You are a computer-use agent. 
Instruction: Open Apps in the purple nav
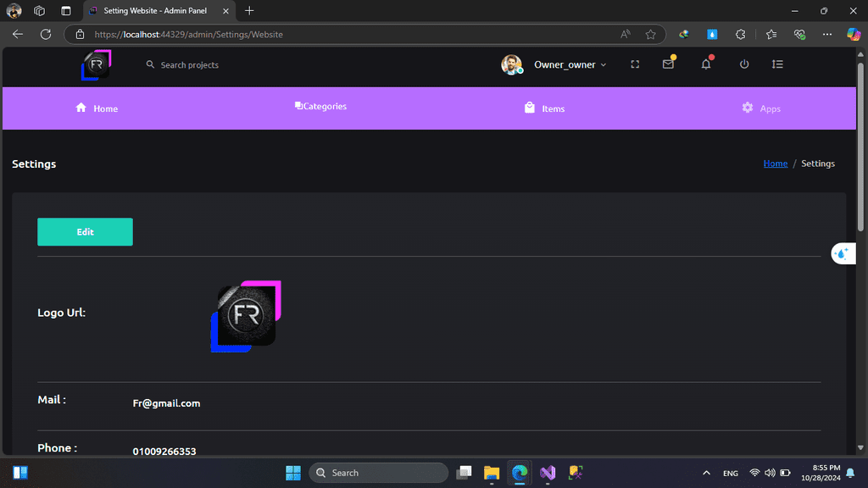click(x=761, y=108)
